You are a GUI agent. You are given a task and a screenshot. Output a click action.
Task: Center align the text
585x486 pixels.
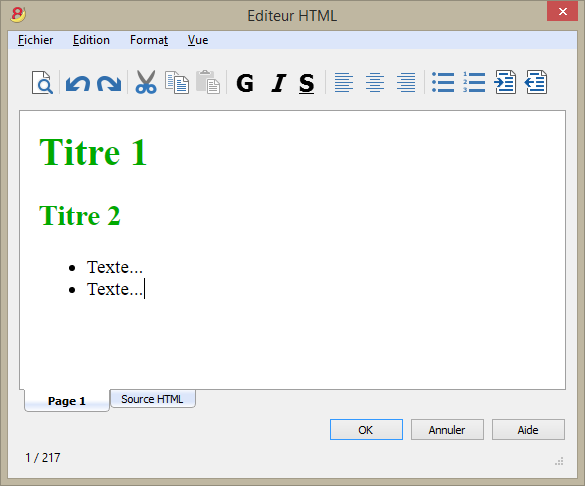[x=375, y=82]
